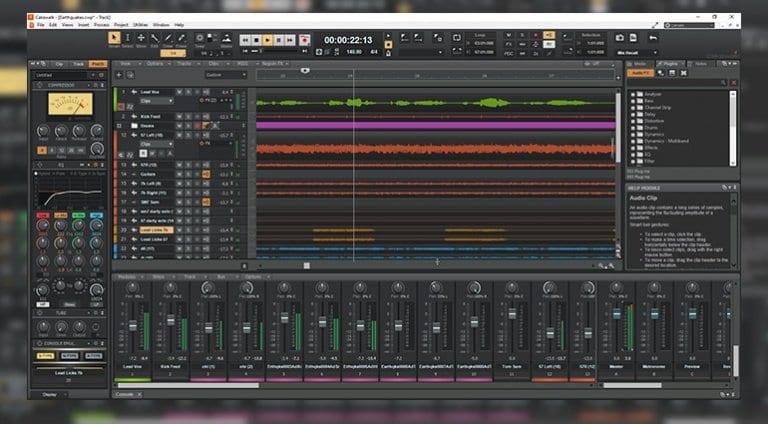Click the add track plus icon
Screen dimensions: 768x424
tap(120, 75)
